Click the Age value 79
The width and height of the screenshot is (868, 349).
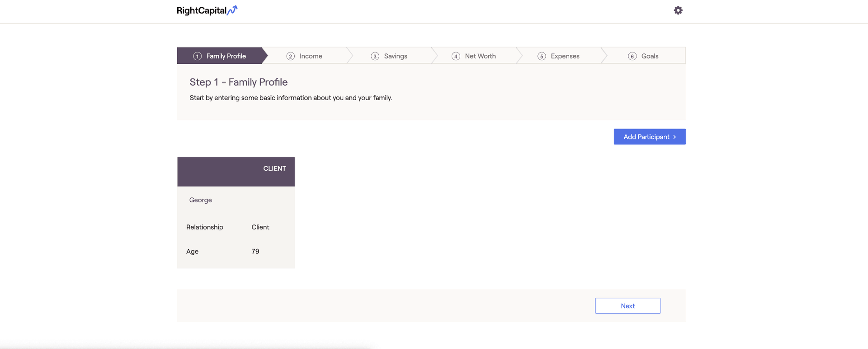[x=255, y=251]
